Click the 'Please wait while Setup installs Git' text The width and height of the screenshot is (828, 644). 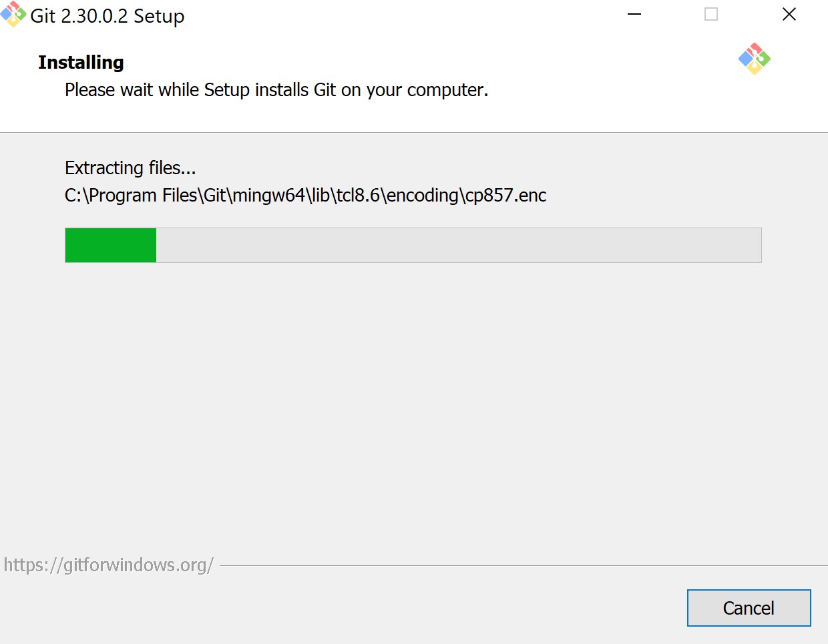pyautogui.click(x=200, y=90)
